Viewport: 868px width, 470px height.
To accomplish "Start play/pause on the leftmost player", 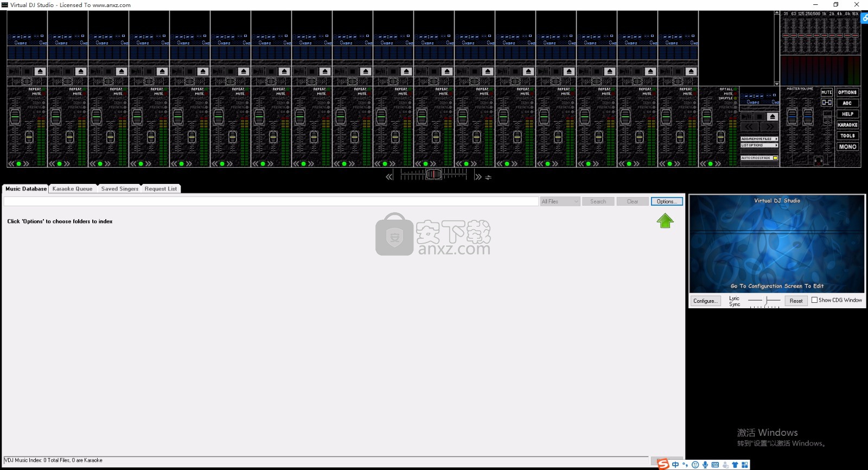I will 14,71.
